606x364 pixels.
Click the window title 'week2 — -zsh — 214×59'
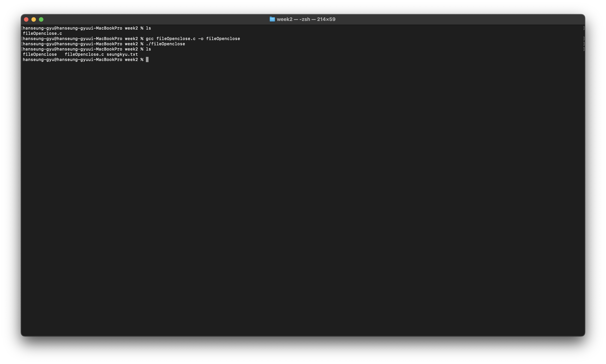pyautogui.click(x=306, y=19)
